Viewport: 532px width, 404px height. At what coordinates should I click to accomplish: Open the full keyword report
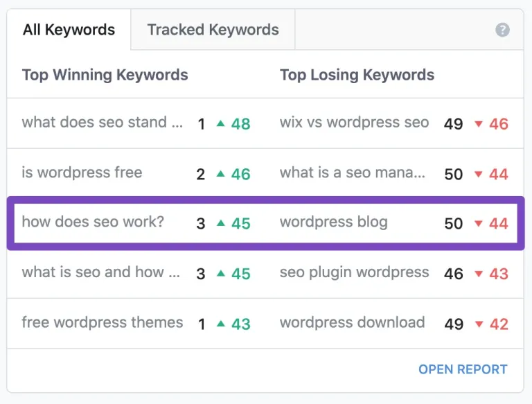coord(463,369)
